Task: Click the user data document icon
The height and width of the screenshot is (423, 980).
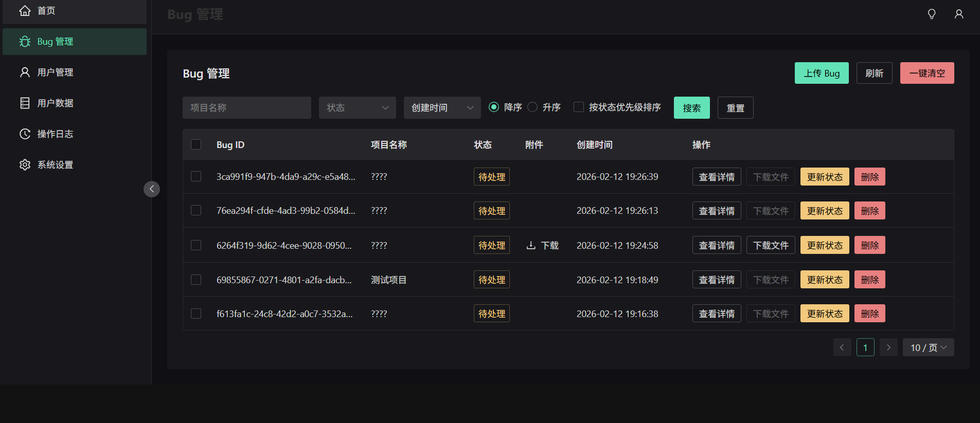Action: [25, 103]
